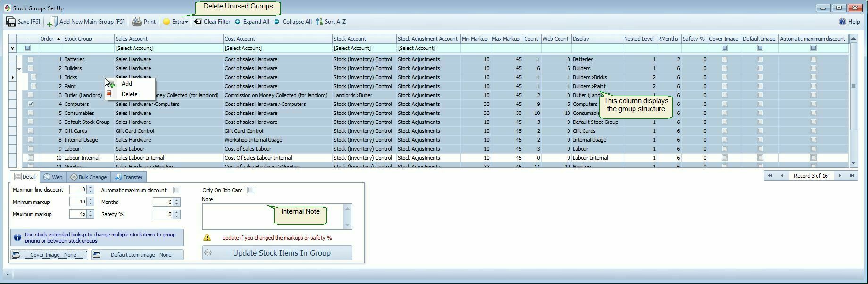Click inside the Note text box
This screenshot has height=284, width=868.
point(236,217)
